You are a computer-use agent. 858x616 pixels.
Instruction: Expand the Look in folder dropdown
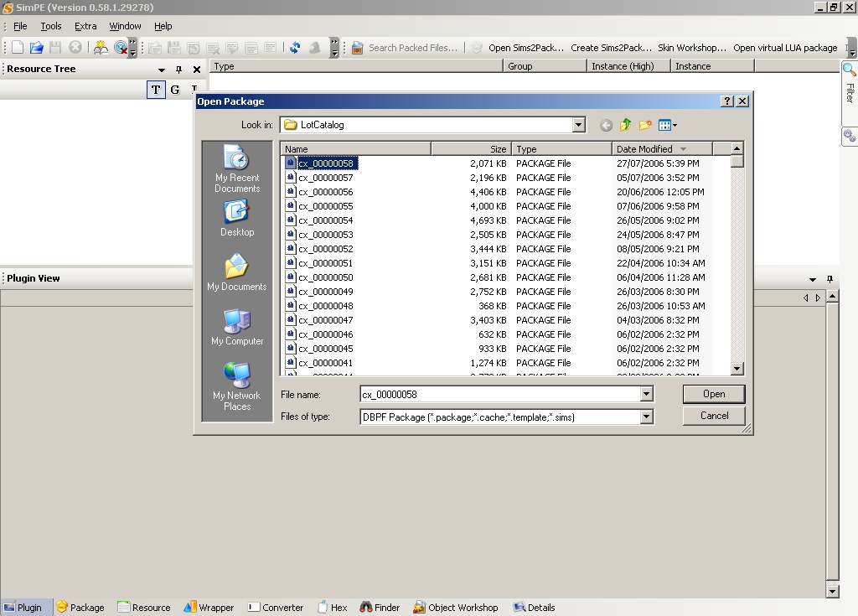[x=578, y=125]
